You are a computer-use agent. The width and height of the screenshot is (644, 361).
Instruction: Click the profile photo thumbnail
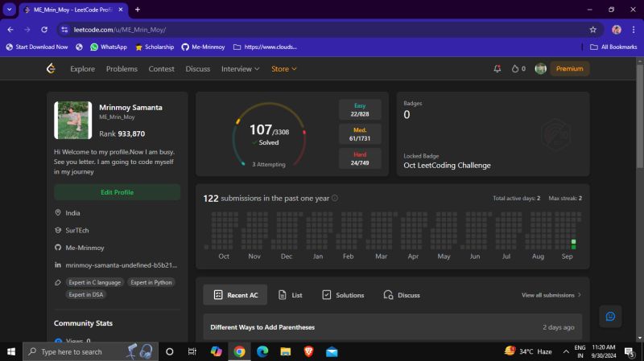[72, 120]
